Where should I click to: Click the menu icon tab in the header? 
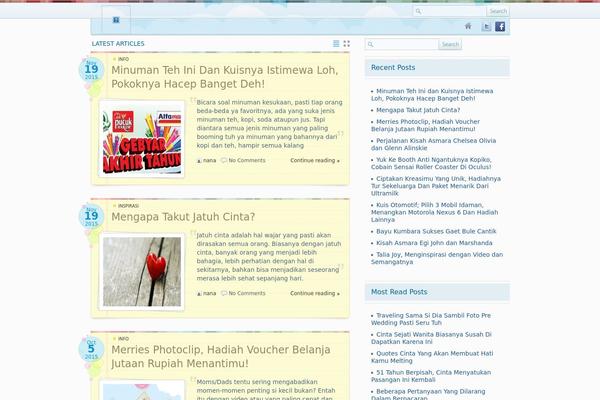pos(116,20)
